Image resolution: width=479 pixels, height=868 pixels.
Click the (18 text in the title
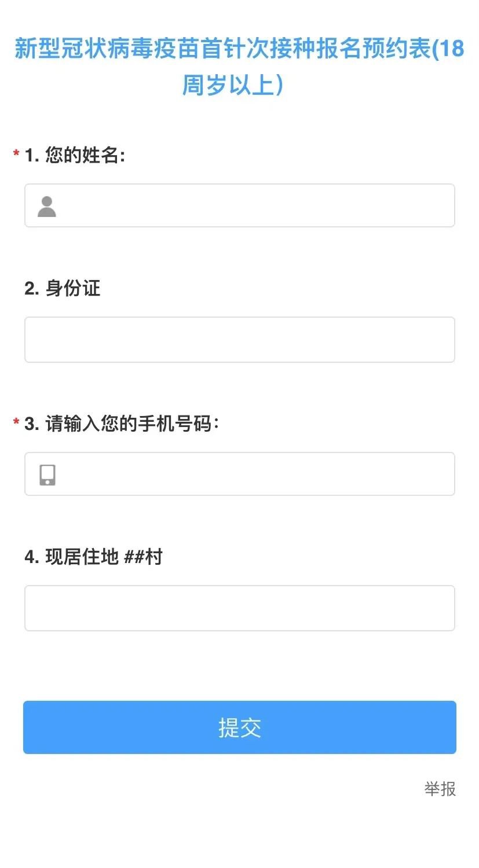coord(448,49)
